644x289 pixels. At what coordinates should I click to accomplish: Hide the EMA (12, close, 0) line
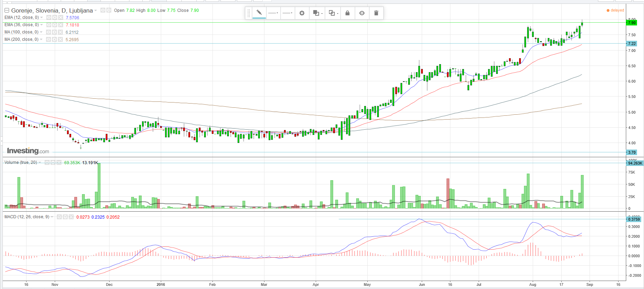[49, 17]
